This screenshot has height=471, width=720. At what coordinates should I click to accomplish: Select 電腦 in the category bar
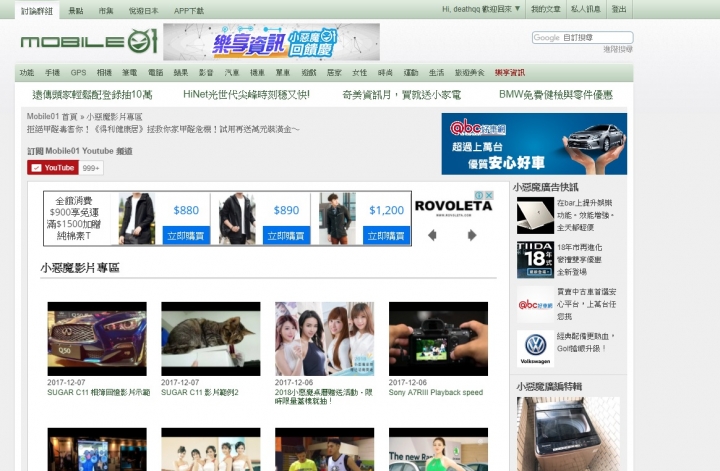pos(156,73)
